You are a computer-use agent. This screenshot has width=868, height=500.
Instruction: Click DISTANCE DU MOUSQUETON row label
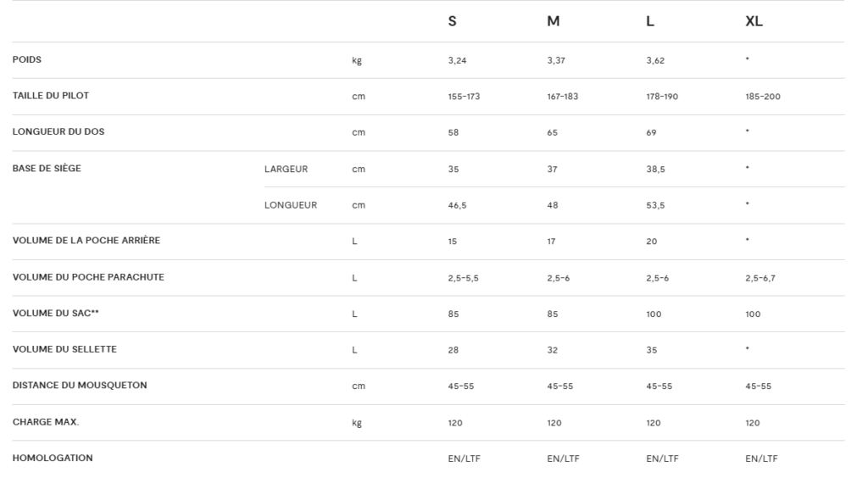[80, 385]
